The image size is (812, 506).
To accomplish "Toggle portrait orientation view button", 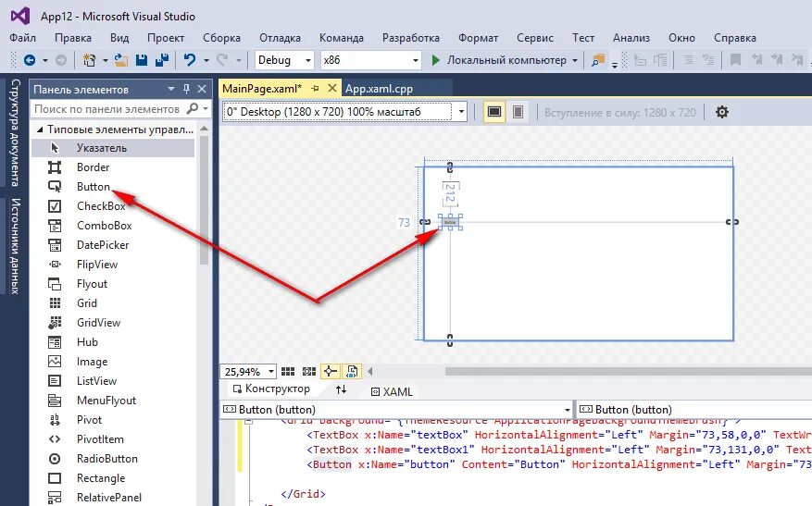I will point(518,112).
